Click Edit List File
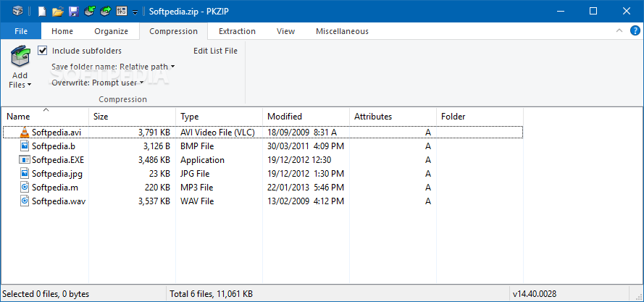644x302 pixels. [215, 51]
